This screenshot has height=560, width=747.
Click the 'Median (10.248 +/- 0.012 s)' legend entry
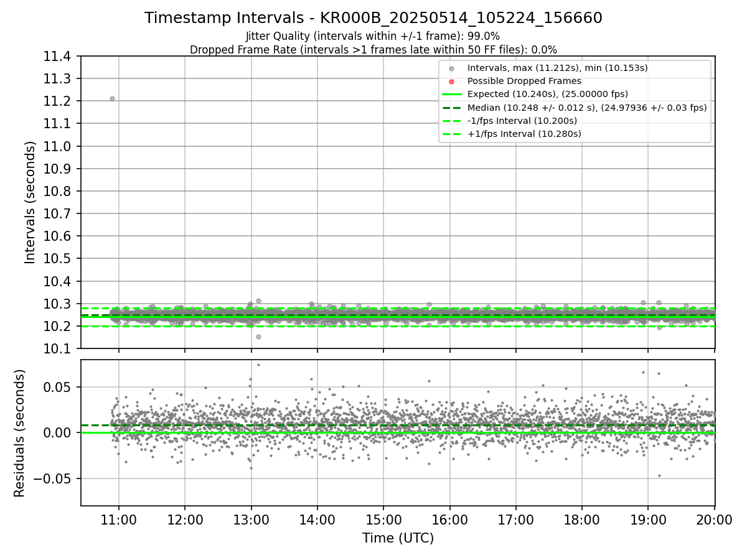pos(587,107)
